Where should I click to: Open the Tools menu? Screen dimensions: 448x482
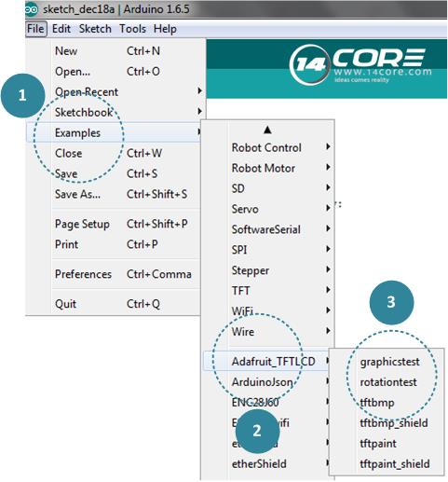pos(132,29)
